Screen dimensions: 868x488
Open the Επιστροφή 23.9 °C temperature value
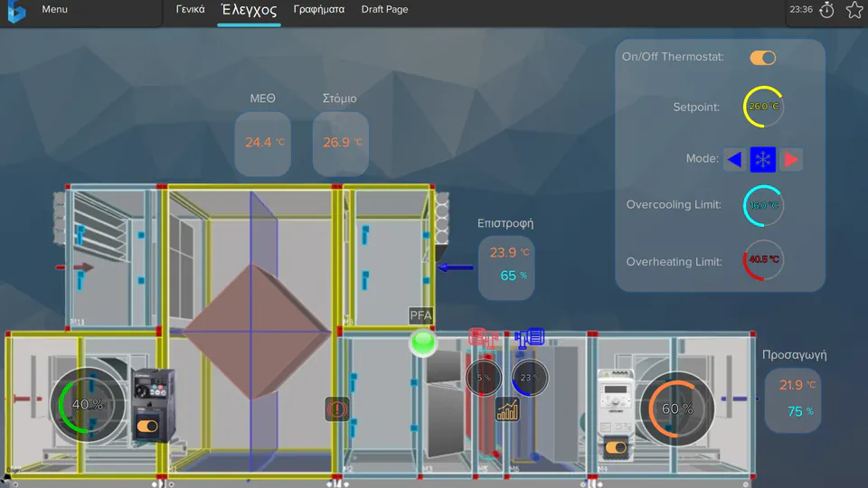pos(509,252)
